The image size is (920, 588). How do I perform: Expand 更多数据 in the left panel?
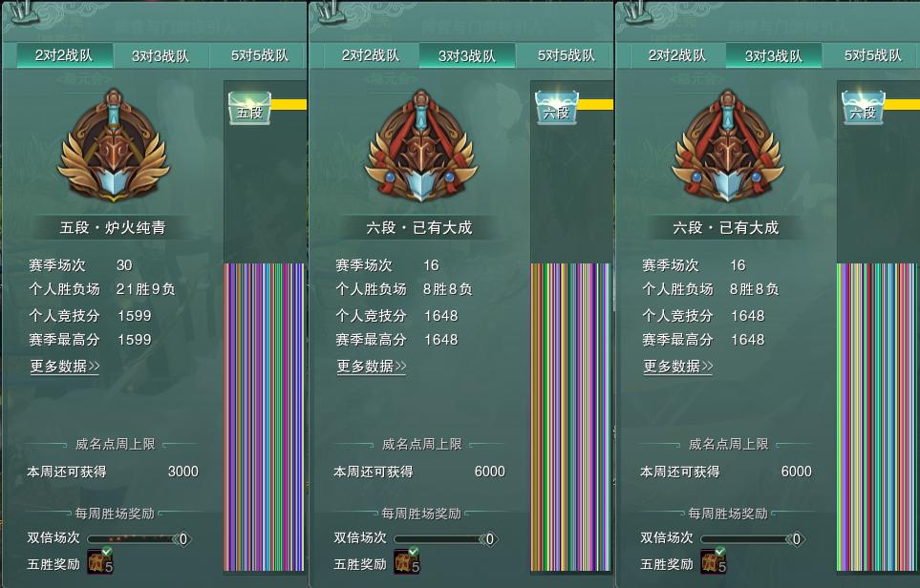[x=65, y=367]
